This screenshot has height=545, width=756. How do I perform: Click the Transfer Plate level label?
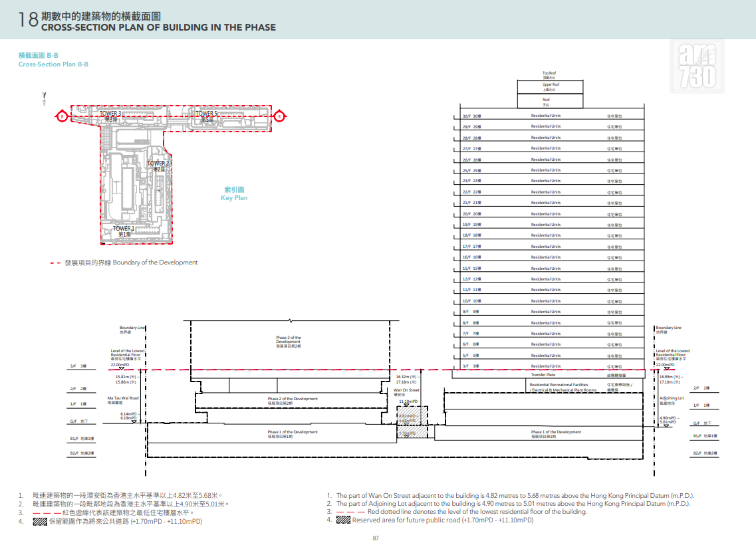[543, 374]
